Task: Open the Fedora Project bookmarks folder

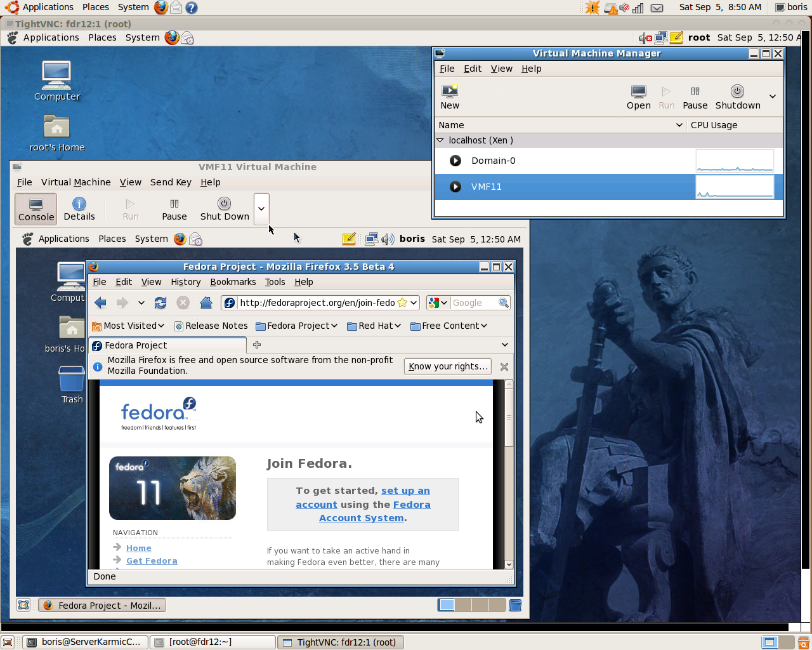Action: (x=297, y=326)
